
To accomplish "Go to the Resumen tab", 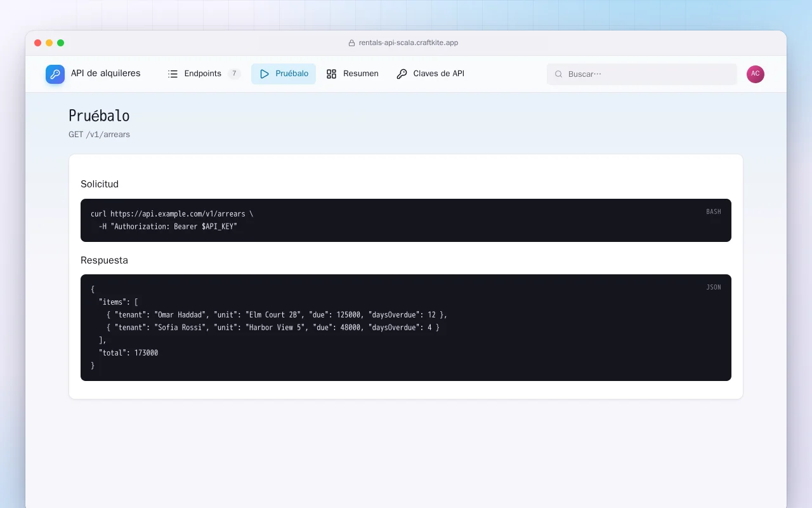I will 352,74.
